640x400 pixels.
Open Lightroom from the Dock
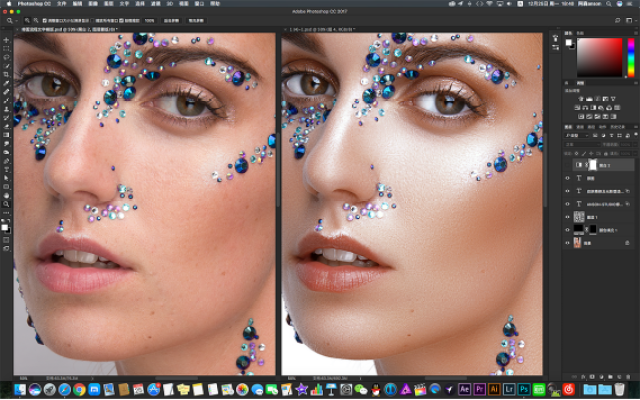(x=510, y=388)
